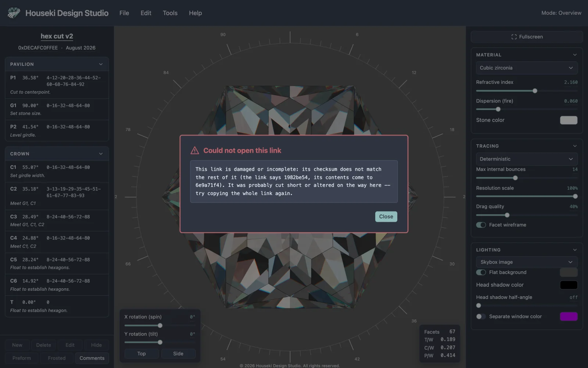The image size is (588, 368).
Task: Select the P1 pavilion facet row
Action: [x=57, y=85]
